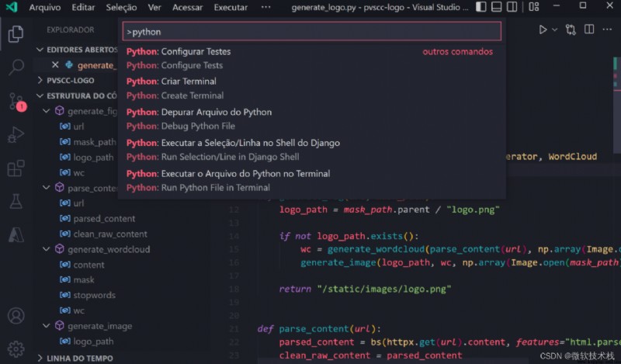Click the variable icon beside stopwords

(65, 295)
